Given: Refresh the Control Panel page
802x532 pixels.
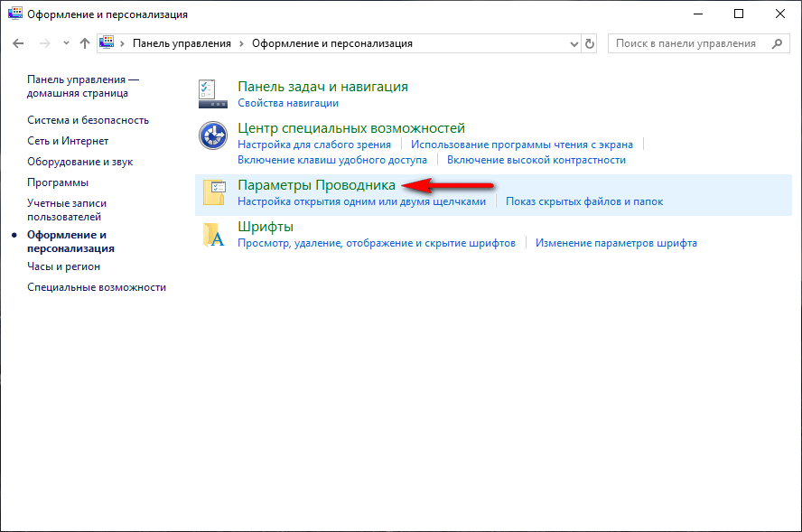Looking at the screenshot, I should point(590,43).
